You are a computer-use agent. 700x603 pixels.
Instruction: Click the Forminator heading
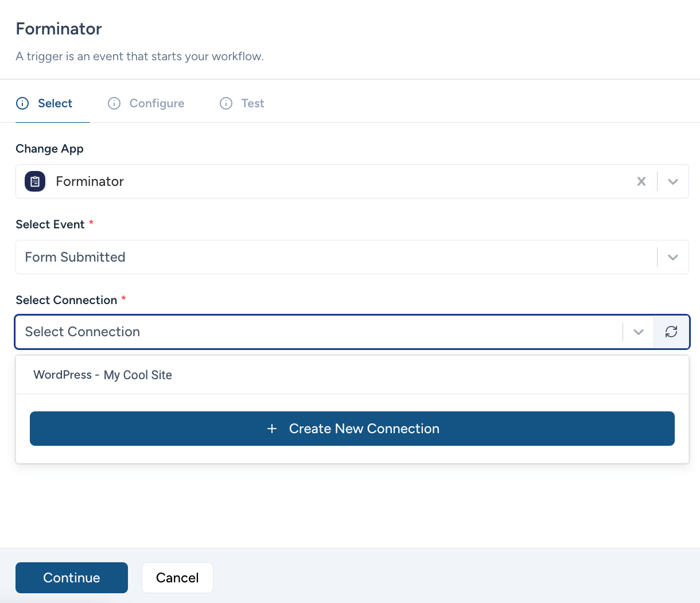tap(59, 29)
